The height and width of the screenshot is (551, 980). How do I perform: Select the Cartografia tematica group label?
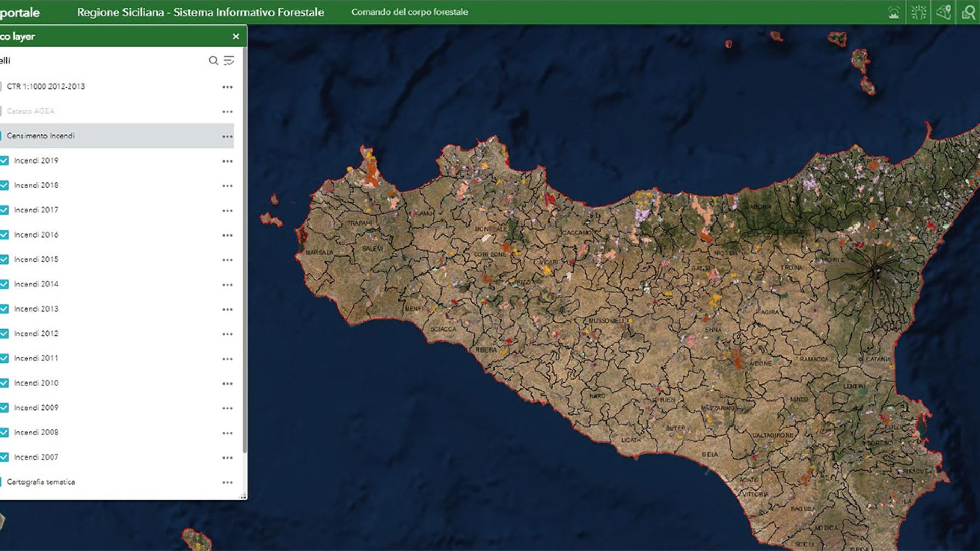pos(41,482)
